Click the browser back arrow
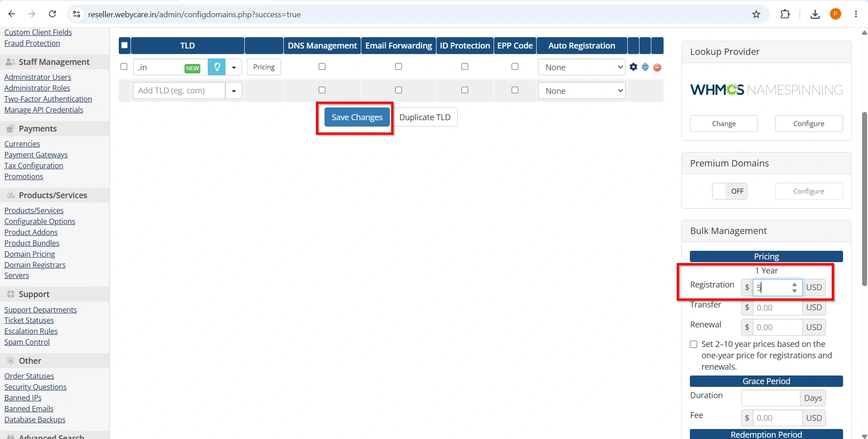This screenshot has width=868, height=439. pyautogui.click(x=12, y=14)
